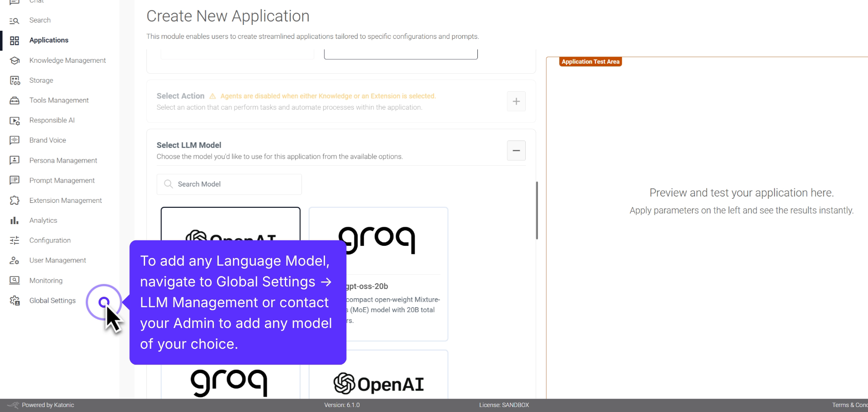Viewport: 868px width, 412px height.
Task: Go to Persona Management
Action: point(63,160)
